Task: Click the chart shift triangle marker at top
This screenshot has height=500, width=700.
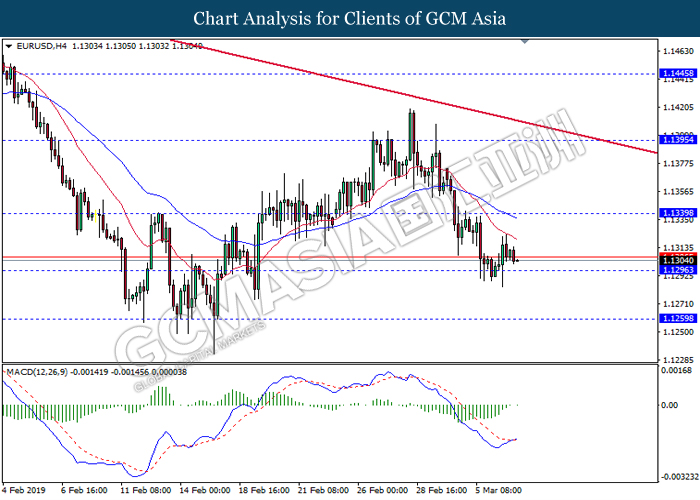Action: tap(525, 42)
